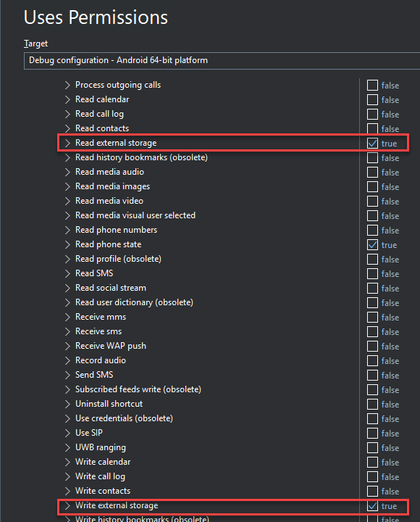Image resolution: width=420 pixels, height=522 pixels.
Task: Select the Read calendar tree item
Action: [x=102, y=99]
